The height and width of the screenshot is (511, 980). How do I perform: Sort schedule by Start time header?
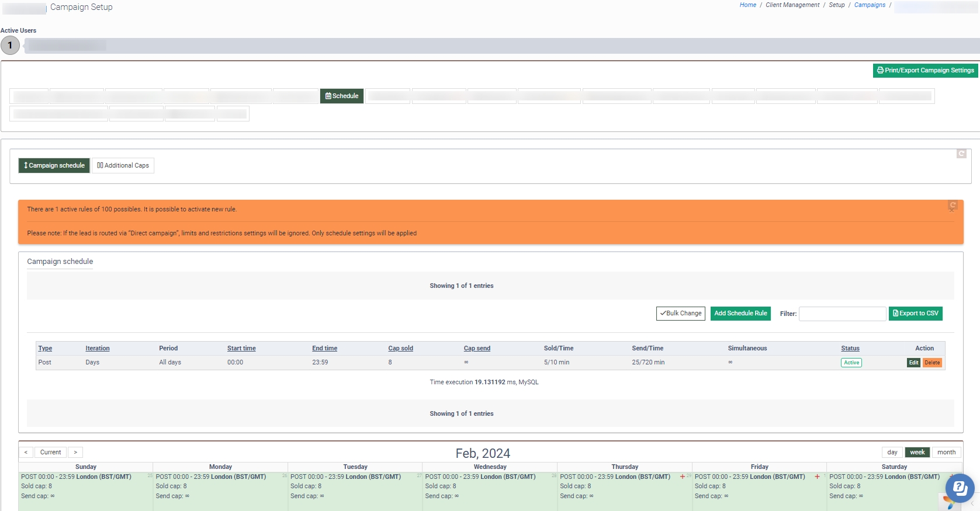pyautogui.click(x=241, y=348)
